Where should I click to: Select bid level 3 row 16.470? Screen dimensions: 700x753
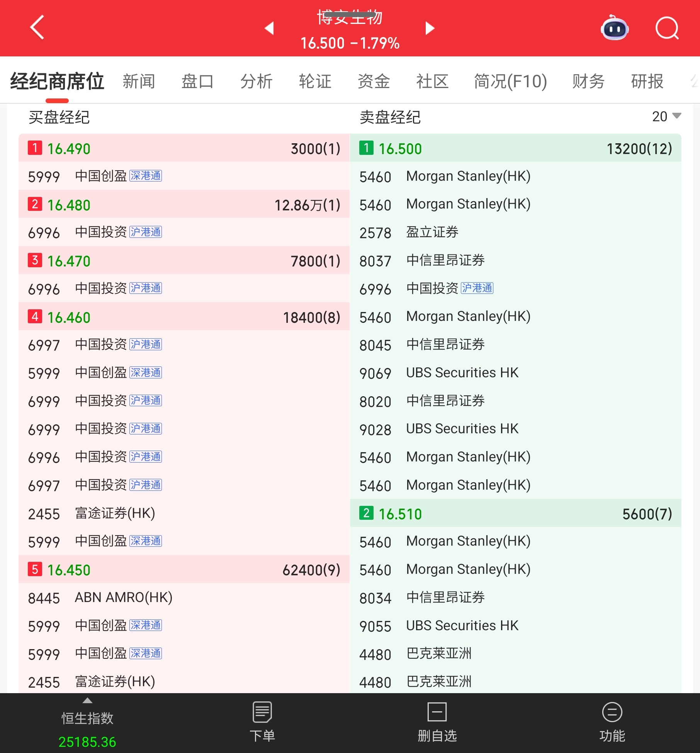click(184, 261)
